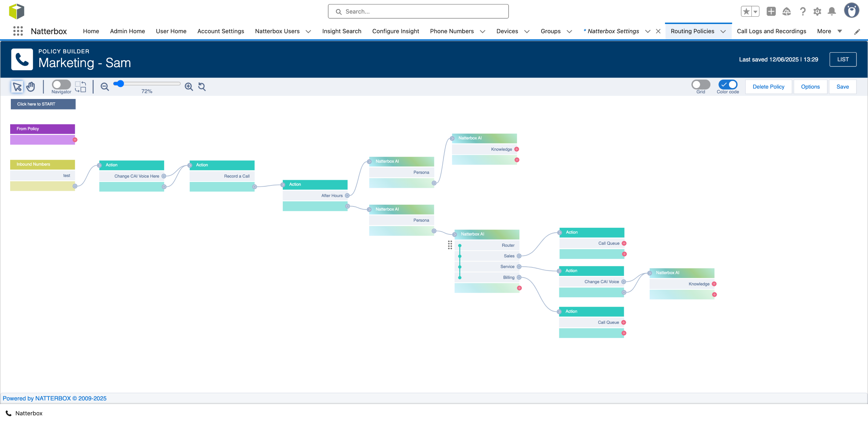868x422 pixels.
Task: Expand the Natterbox Users tab dropdown
Action: point(308,32)
